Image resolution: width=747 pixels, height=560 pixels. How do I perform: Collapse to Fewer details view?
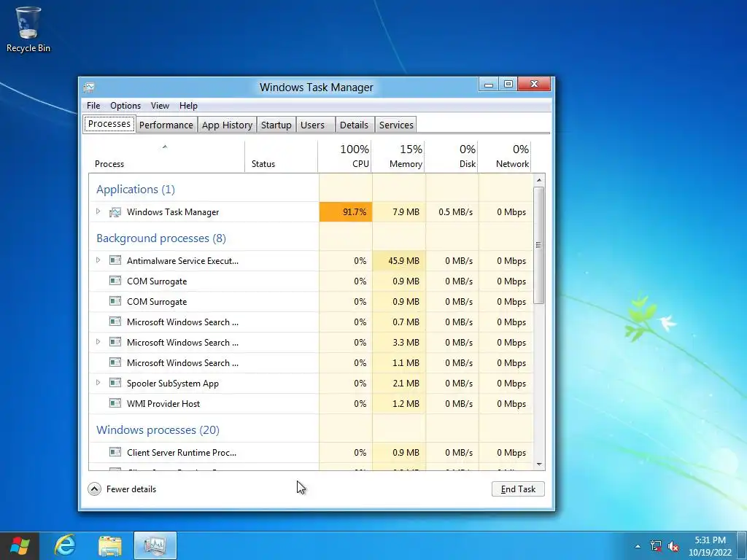tap(122, 489)
